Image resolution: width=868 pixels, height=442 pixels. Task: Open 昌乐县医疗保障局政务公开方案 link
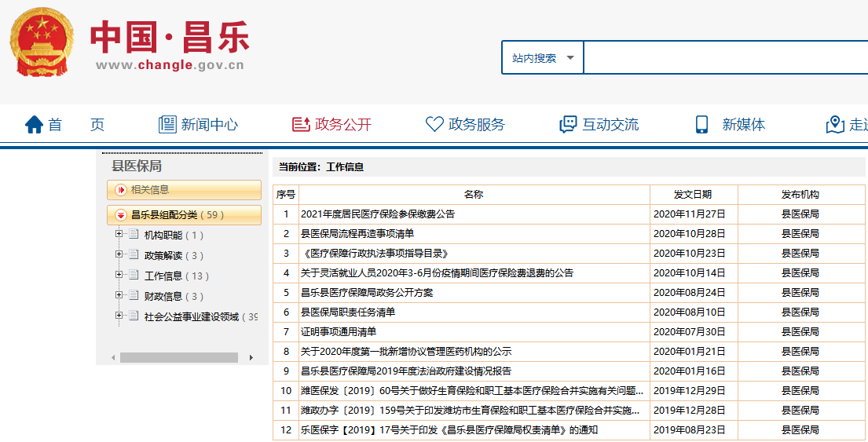pos(366,292)
